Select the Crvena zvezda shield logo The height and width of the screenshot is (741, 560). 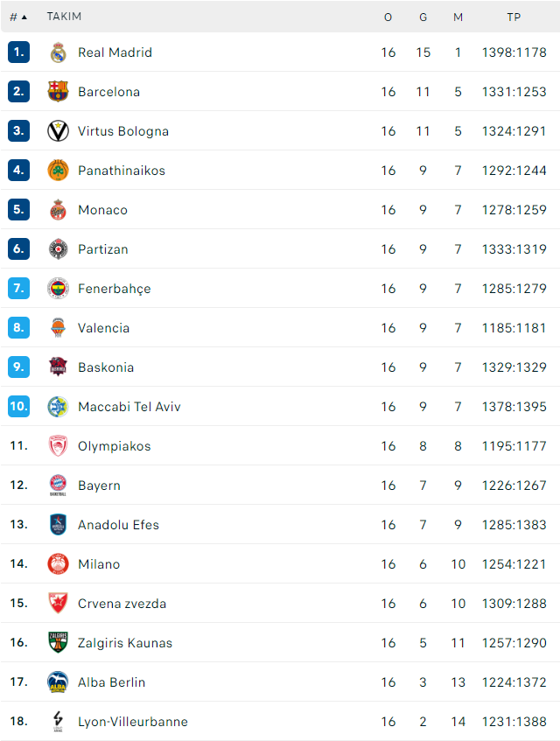pos(58,603)
